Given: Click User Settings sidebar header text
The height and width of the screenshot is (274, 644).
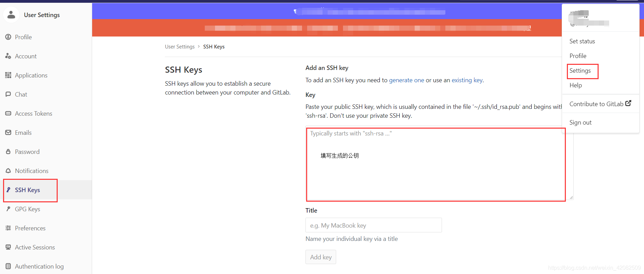Looking at the screenshot, I should coord(42,15).
